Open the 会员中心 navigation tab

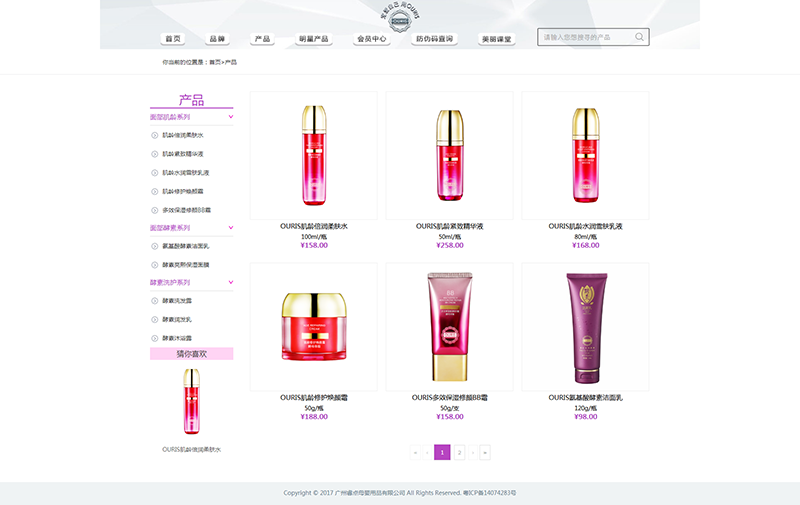coord(372,39)
